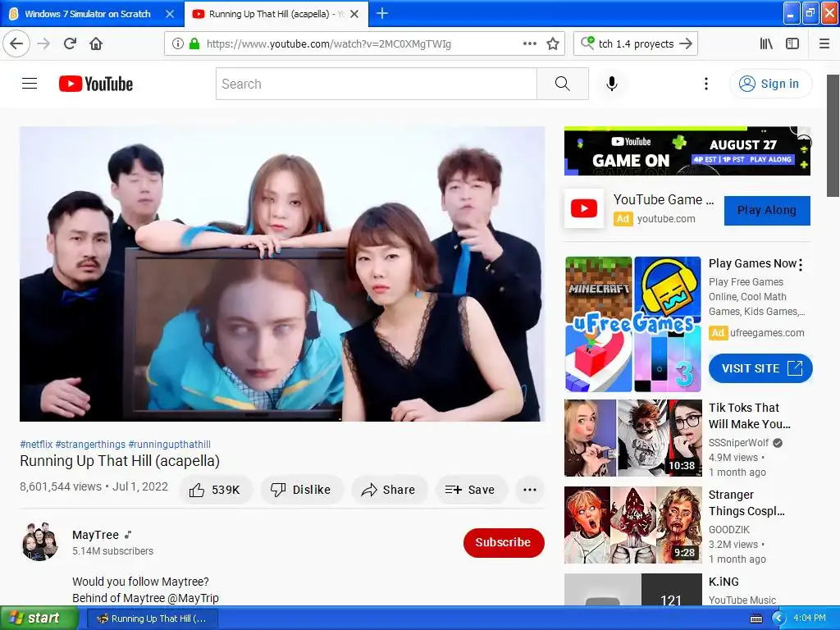Open Stranger Things Cosplay video thumbnail
The width and height of the screenshot is (840, 630).
tap(633, 525)
